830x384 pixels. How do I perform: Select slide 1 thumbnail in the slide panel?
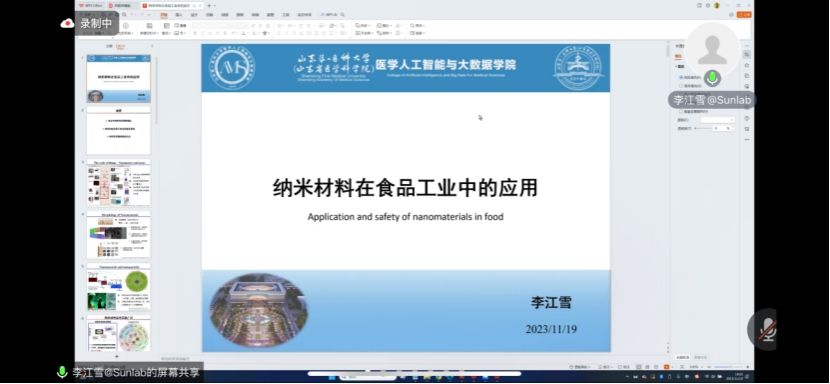119,79
